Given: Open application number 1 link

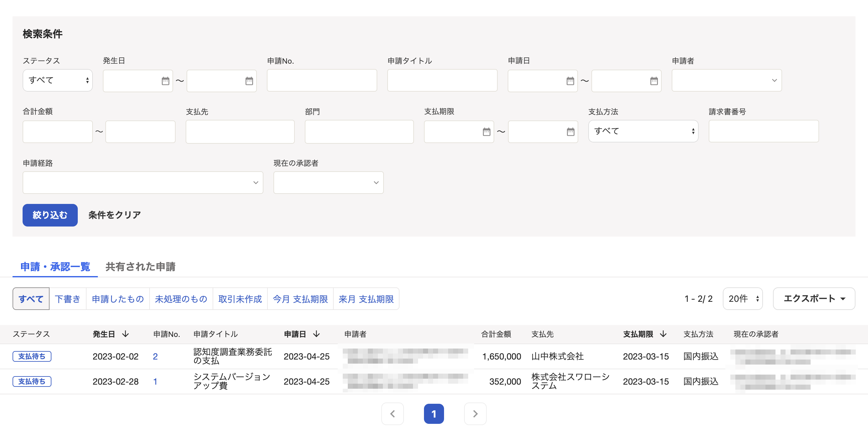Looking at the screenshot, I should (x=155, y=381).
